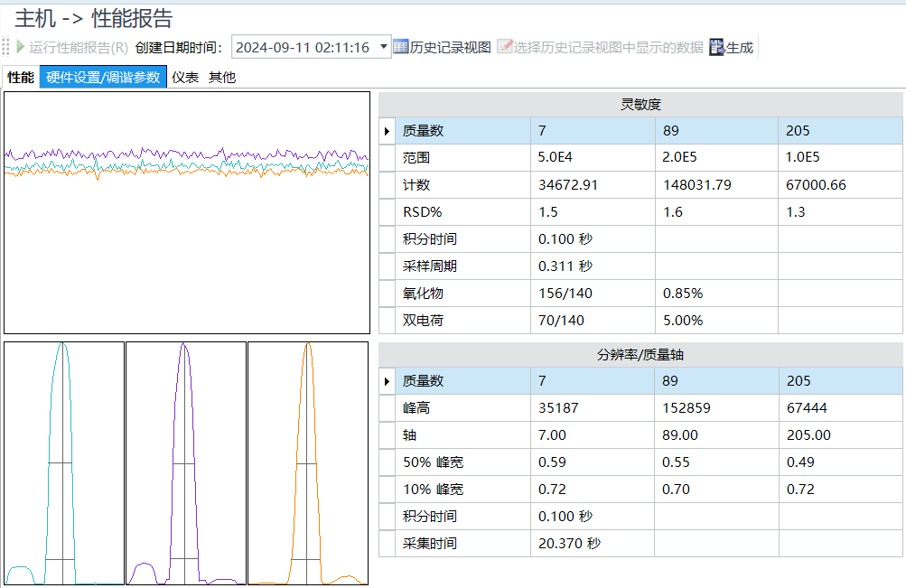Click 选择历史记录视图中显示的数据 button
906x588 pixels.
[601, 47]
